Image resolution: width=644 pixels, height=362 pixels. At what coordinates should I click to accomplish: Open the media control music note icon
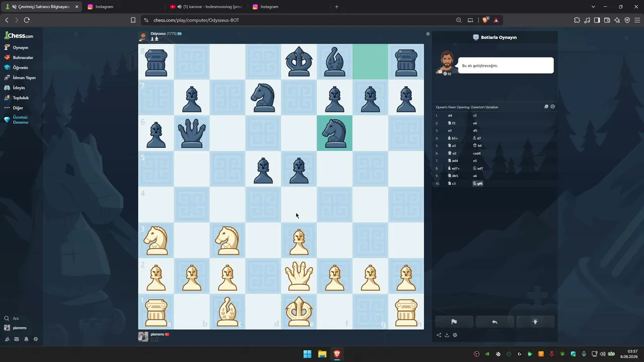(587, 20)
